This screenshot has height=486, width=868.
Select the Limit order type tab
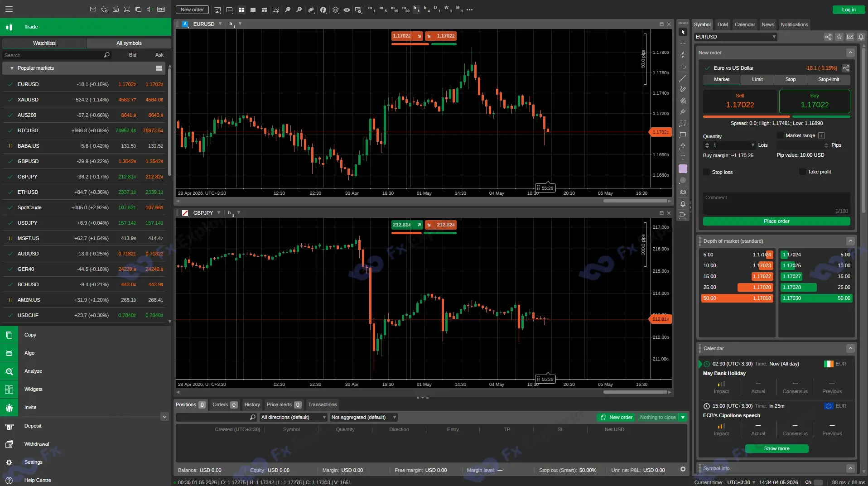pos(757,79)
